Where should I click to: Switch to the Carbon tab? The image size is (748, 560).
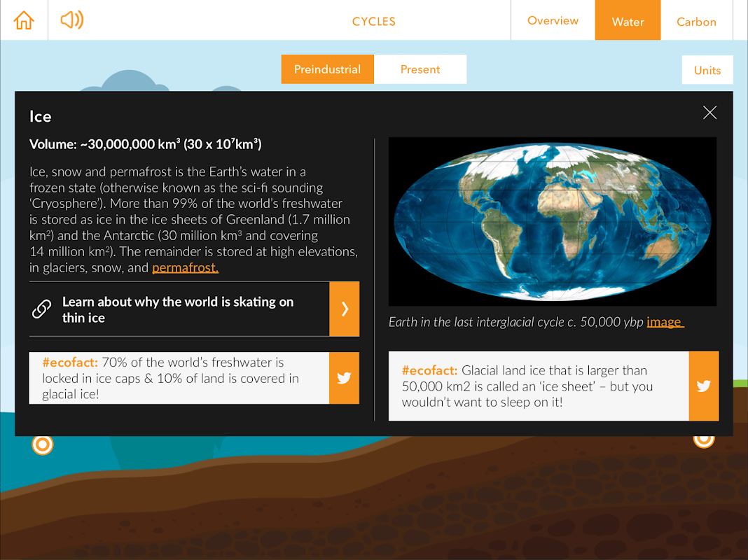[696, 22]
